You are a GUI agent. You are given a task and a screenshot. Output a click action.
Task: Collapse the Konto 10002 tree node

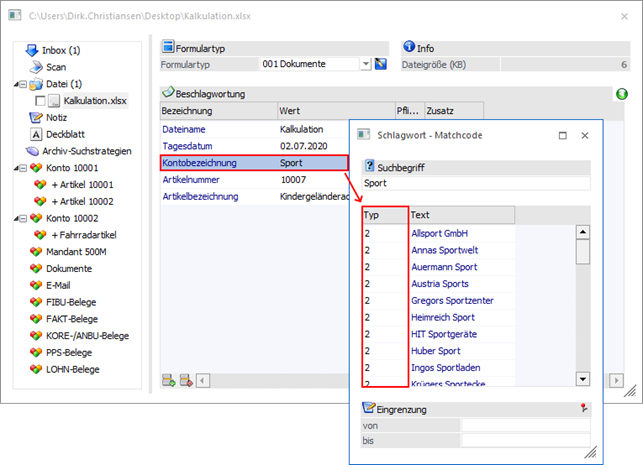[22, 218]
